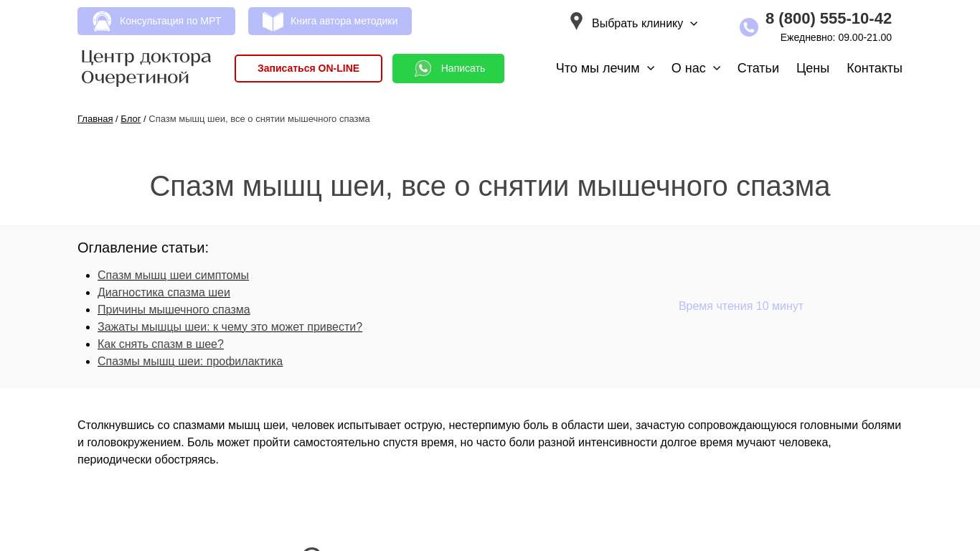The width and height of the screenshot is (980, 551).
Task: Click the WhatsApp logo icon
Action: click(423, 69)
